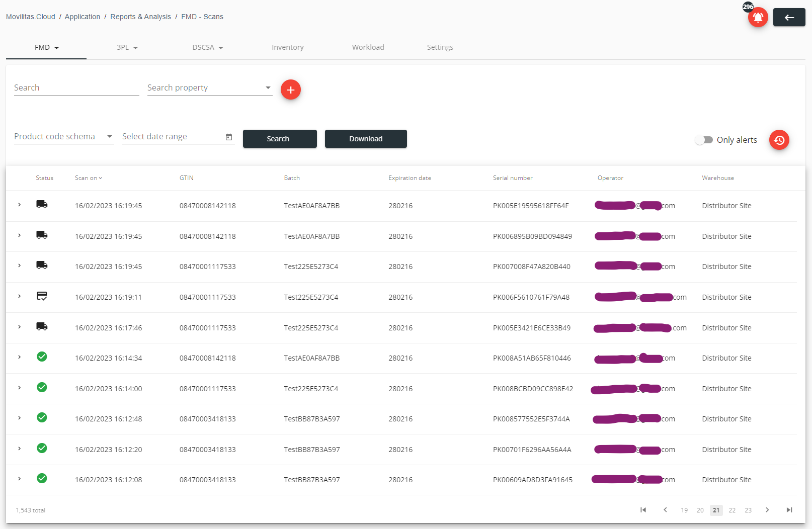
Task: Click green check status for scan 16:14:34
Action: tap(42, 357)
